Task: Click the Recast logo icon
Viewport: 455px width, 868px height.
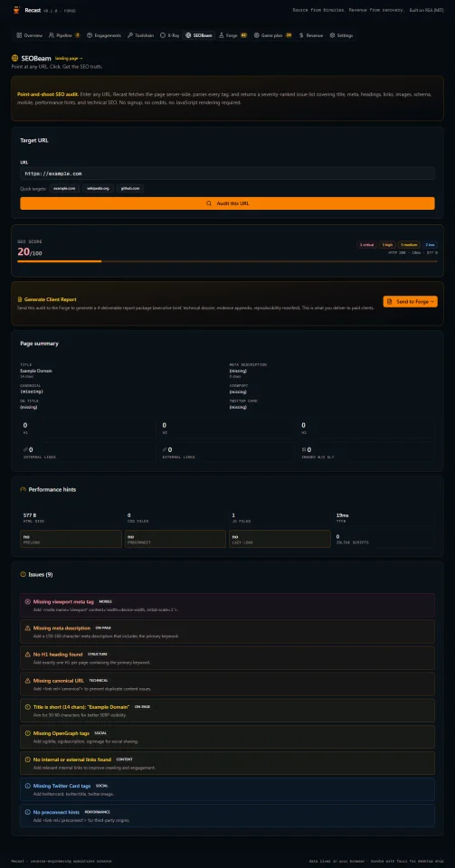Action: coord(16,10)
